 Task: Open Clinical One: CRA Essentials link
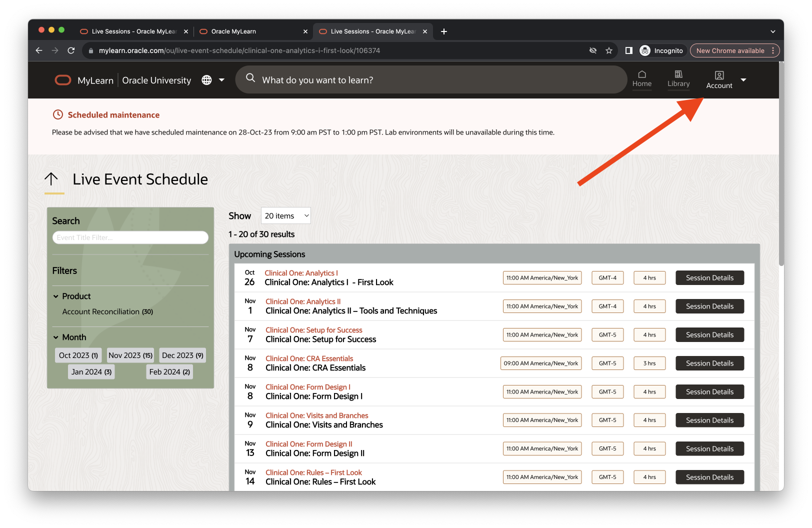[x=309, y=358]
